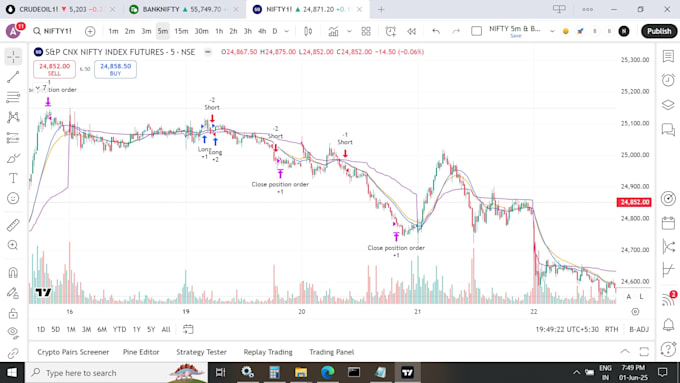This screenshot has height=383, width=680.
Task: Open the Replay Trading tab
Action: click(x=268, y=352)
